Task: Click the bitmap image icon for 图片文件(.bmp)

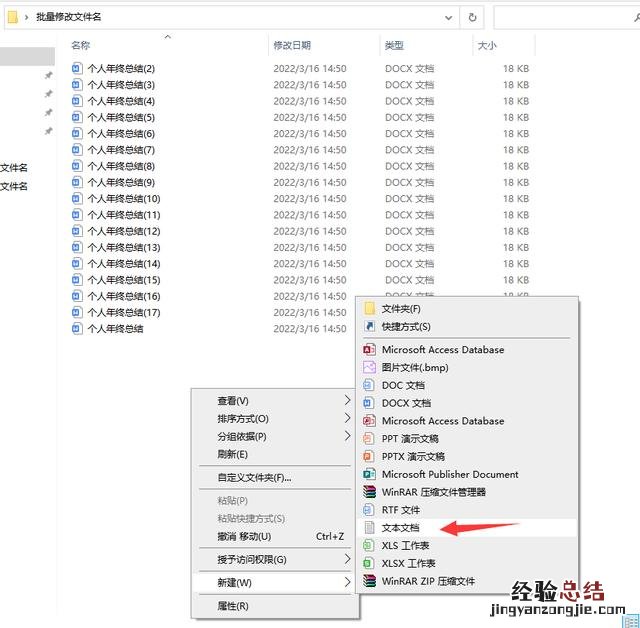Action: 369,367
